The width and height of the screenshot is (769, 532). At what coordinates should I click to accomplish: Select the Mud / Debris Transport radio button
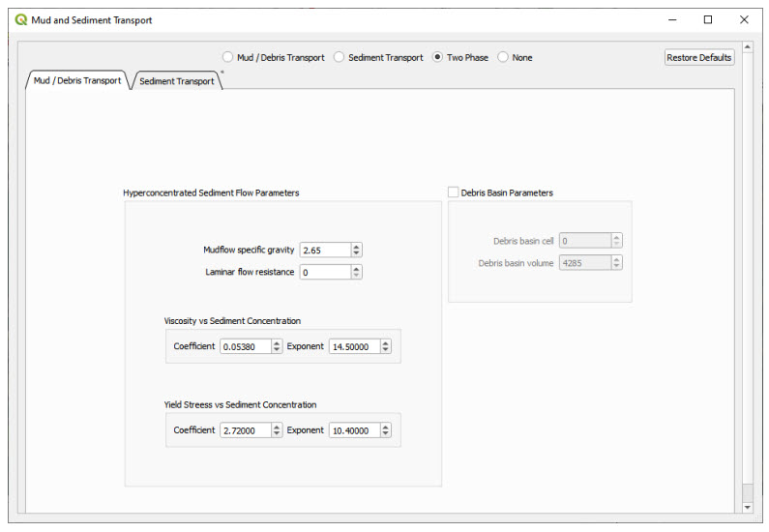tap(227, 58)
